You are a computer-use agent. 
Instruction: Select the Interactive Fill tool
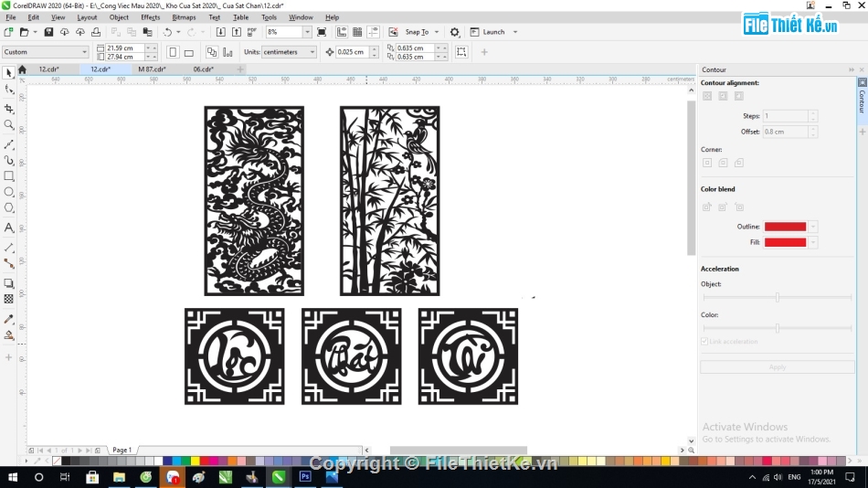pyautogui.click(x=9, y=335)
